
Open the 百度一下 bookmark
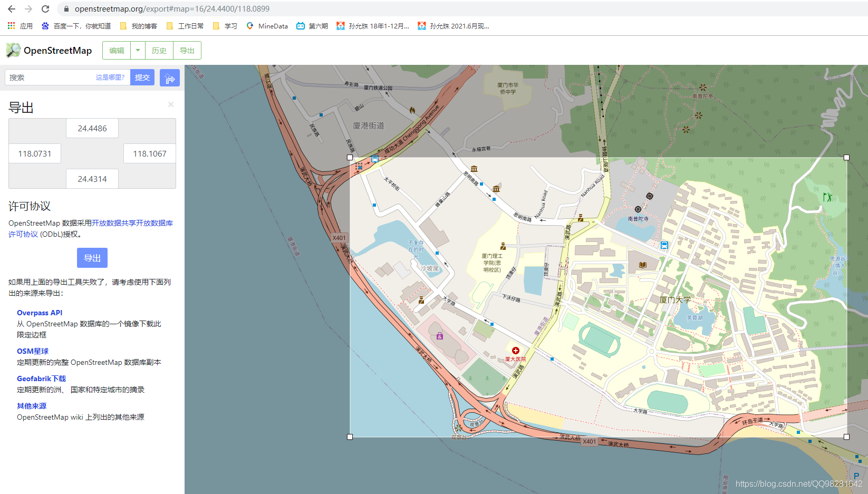[76, 26]
